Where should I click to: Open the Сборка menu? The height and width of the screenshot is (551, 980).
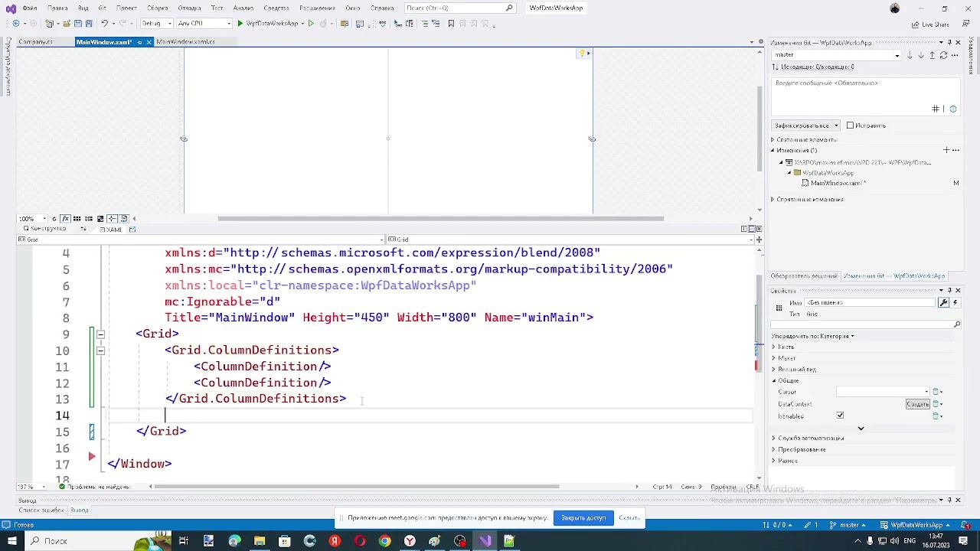click(157, 8)
